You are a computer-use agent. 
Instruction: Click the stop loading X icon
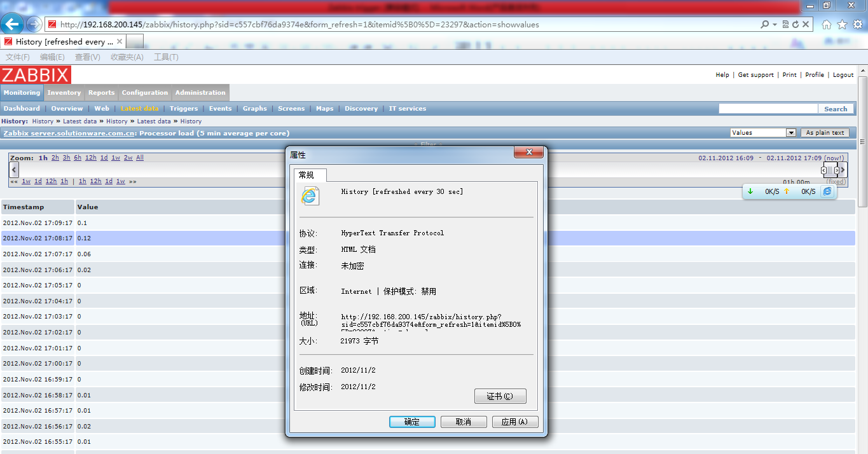[806, 24]
